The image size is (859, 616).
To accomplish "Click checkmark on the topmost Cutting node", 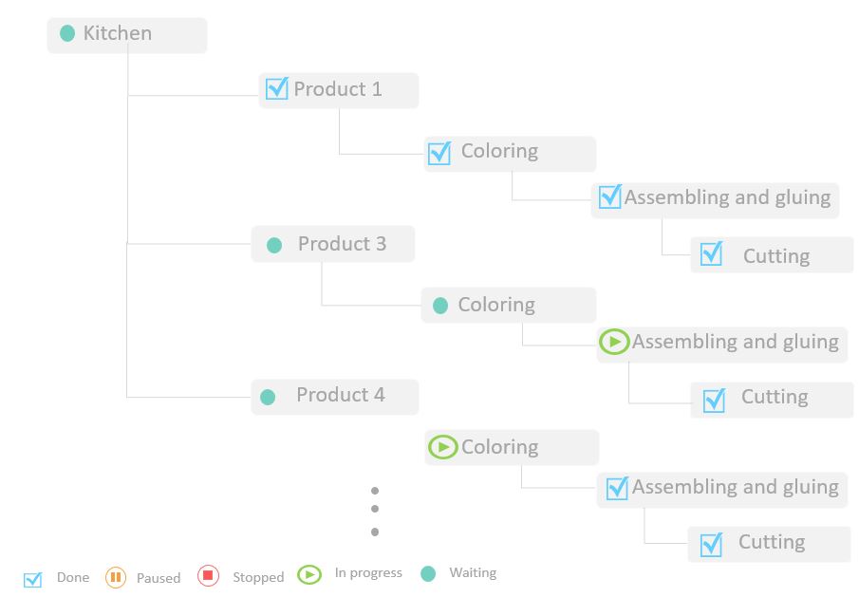I will [712, 253].
